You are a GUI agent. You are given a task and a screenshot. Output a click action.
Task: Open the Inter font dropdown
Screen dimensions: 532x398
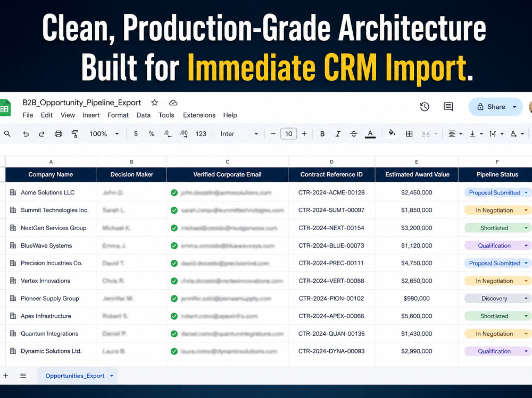239,134
